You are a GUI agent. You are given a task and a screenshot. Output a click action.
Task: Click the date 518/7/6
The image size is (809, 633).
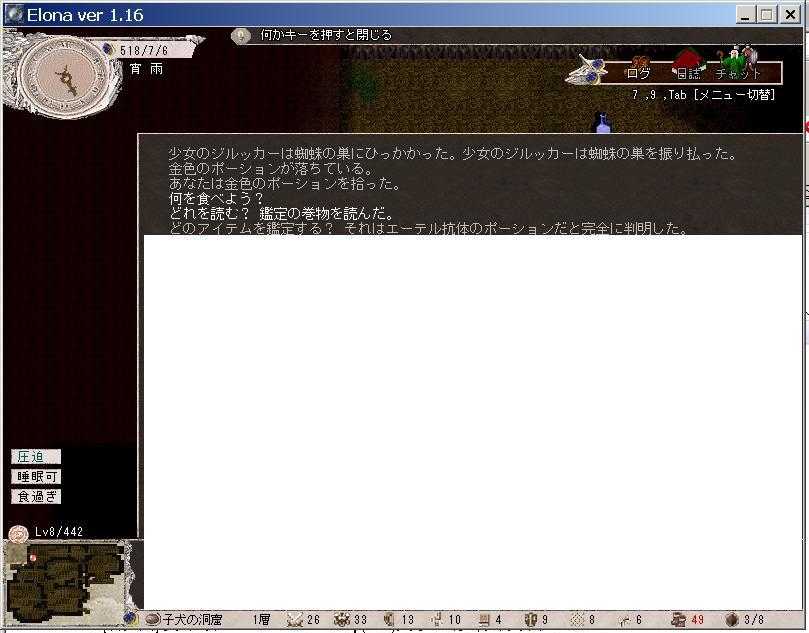[143, 51]
